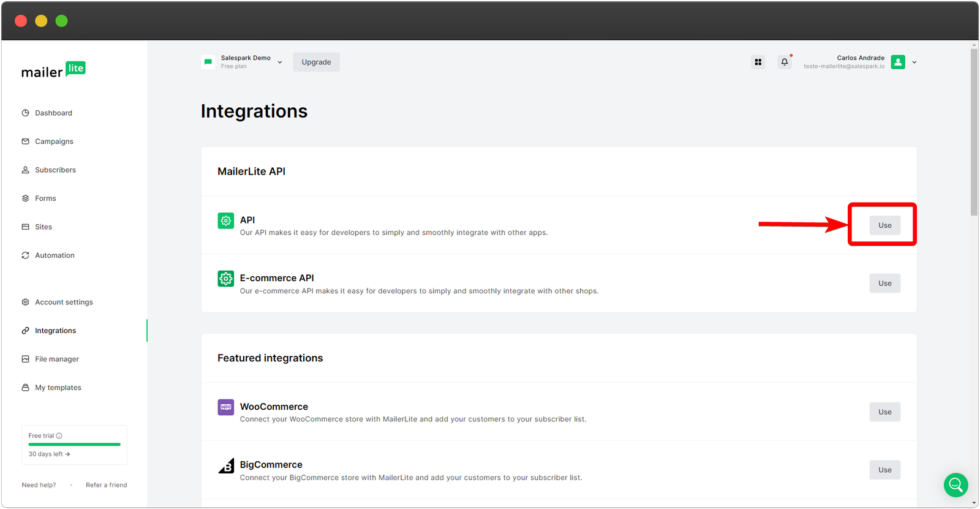Expand the Carlos Andrade user menu chevron
Screen dimensions: 980x509
[x=914, y=62]
